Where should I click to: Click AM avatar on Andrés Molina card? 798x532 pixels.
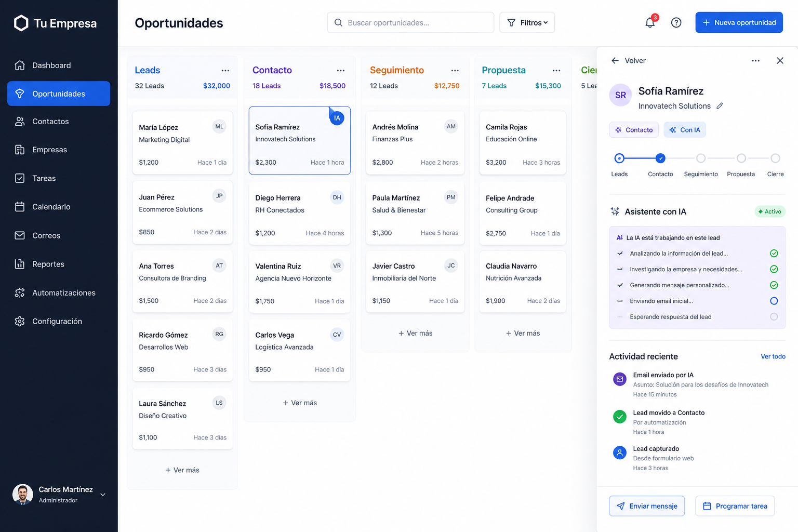tap(451, 126)
